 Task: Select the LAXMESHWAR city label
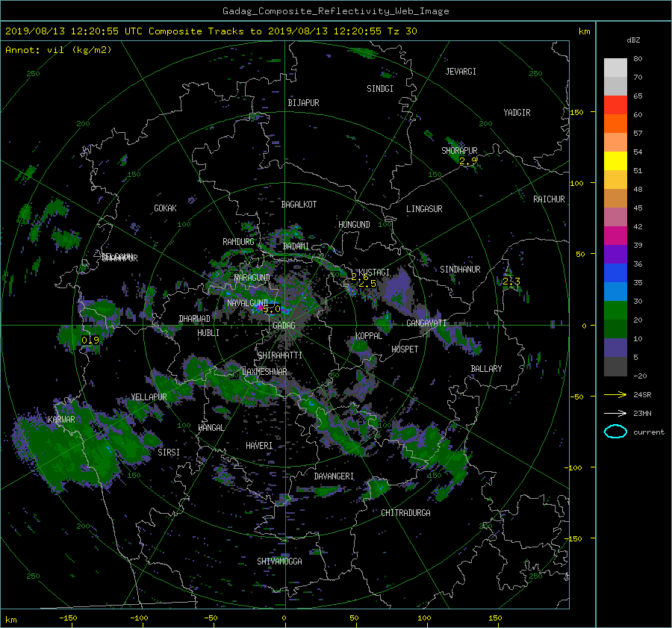pos(264,372)
